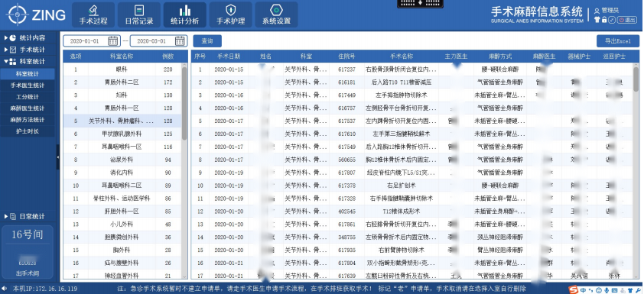Select the 胃肠外科二区 department row

[x=122, y=82]
